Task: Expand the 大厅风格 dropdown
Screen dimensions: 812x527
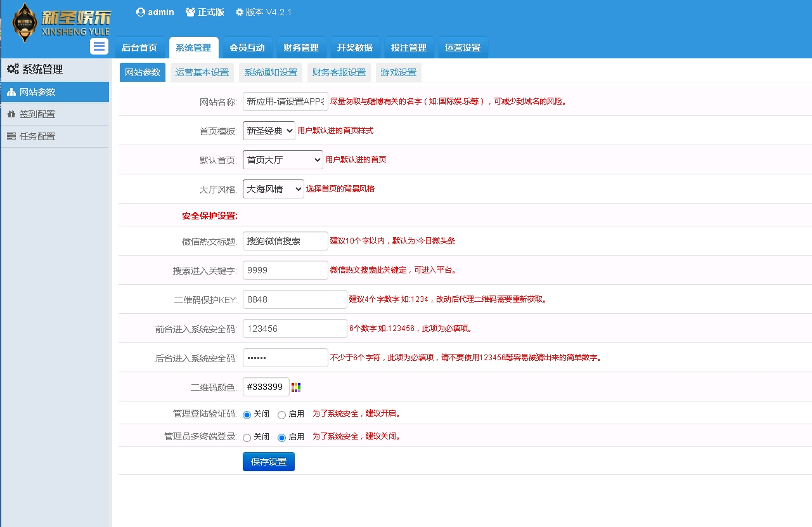Action: click(x=273, y=189)
